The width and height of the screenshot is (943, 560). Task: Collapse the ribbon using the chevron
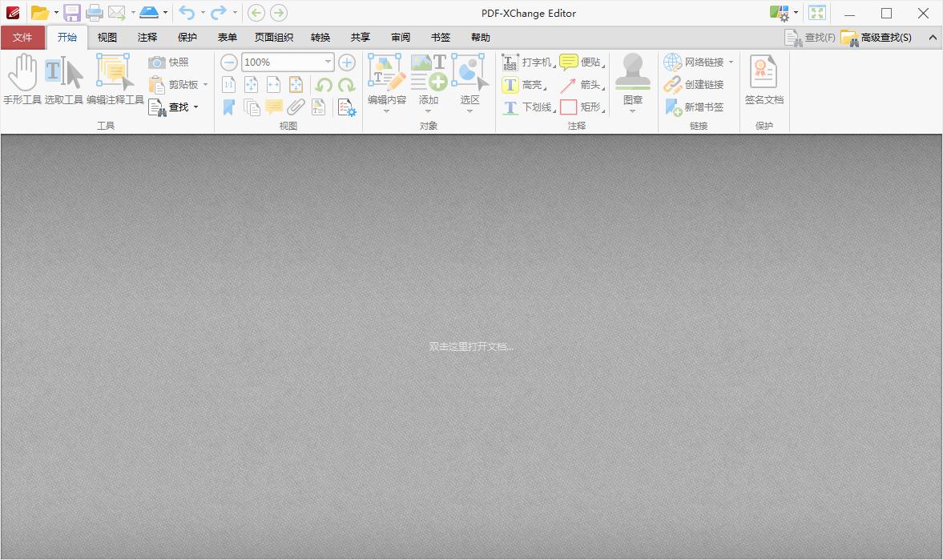(x=933, y=38)
